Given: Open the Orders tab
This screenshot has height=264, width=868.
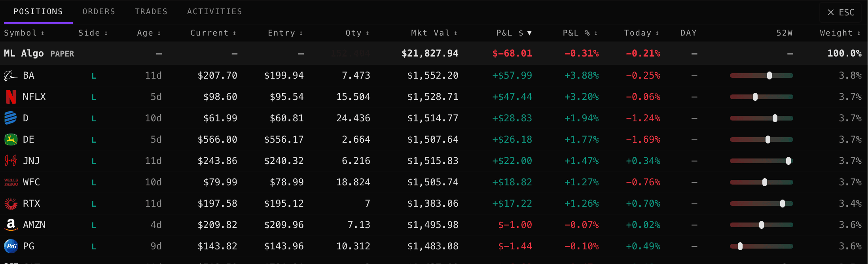Looking at the screenshot, I should click(99, 11).
